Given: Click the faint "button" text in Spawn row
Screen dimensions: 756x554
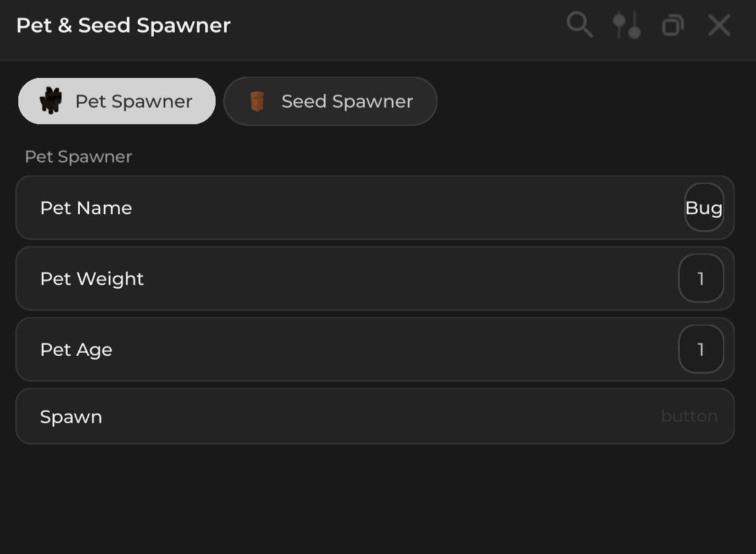Looking at the screenshot, I should [x=689, y=417].
